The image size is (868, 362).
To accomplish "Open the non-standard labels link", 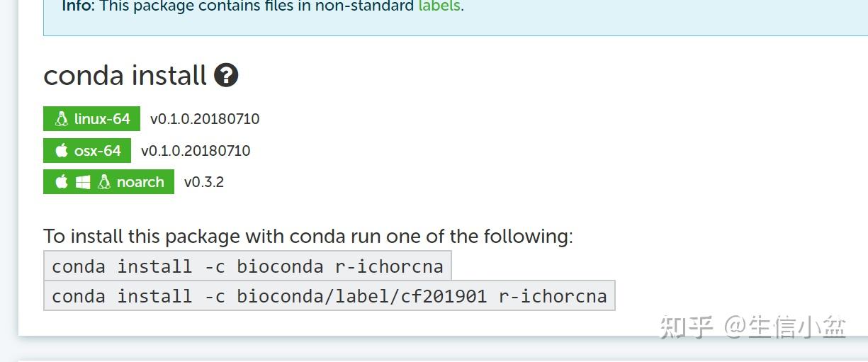I will (x=439, y=6).
